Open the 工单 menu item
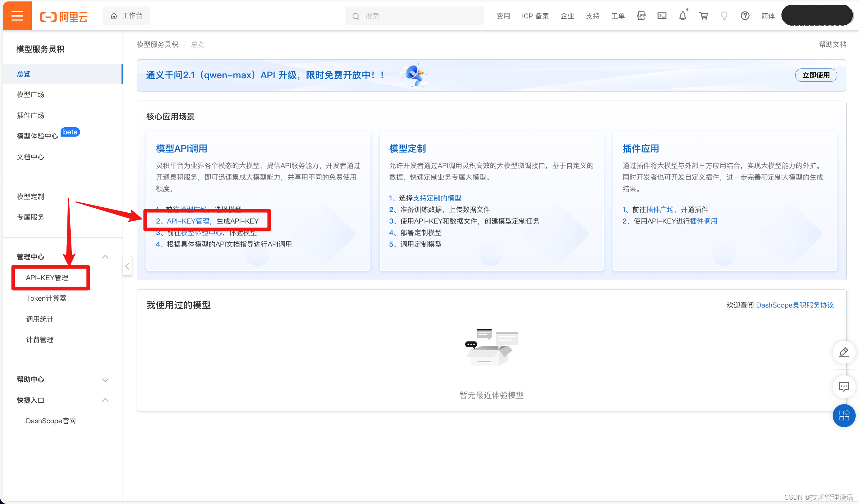The height and width of the screenshot is (504, 859). pyautogui.click(x=618, y=16)
